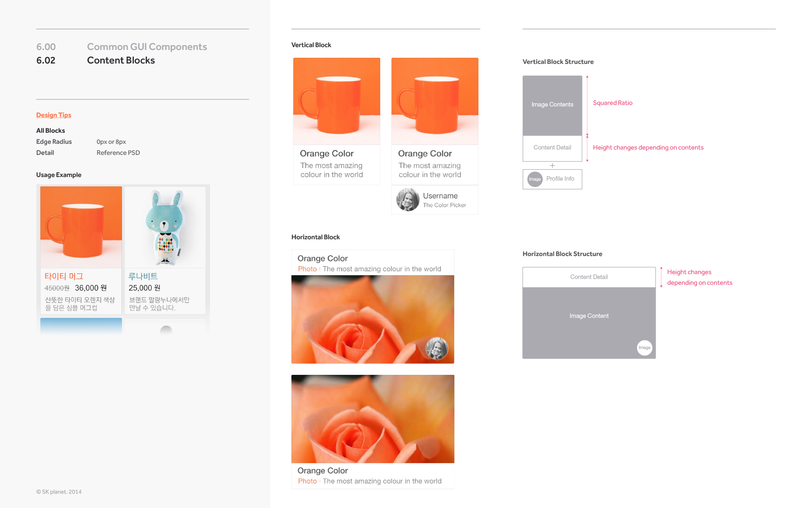This screenshot has height=508, width=812.
Task: Click the round avatar on the rose image
Action: (437, 349)
